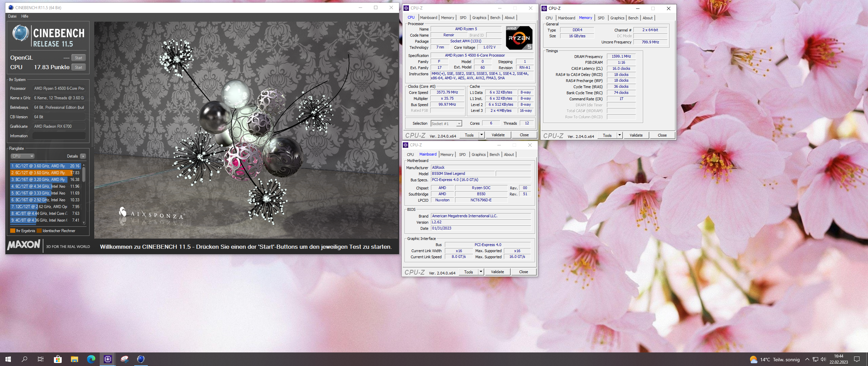
Task: Launch Microsoft Store from the taskbar
Action: (58, 359)
